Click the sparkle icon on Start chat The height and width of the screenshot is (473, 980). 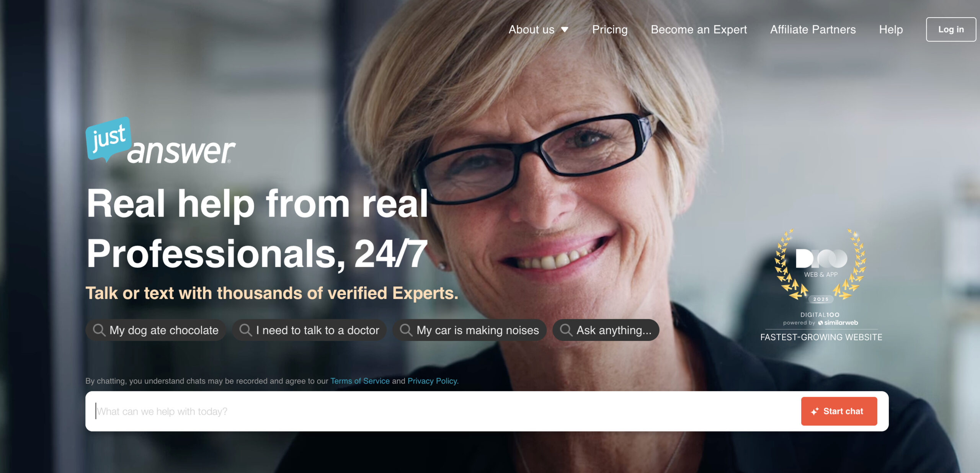pyautogui.click(x=815, y=411)
